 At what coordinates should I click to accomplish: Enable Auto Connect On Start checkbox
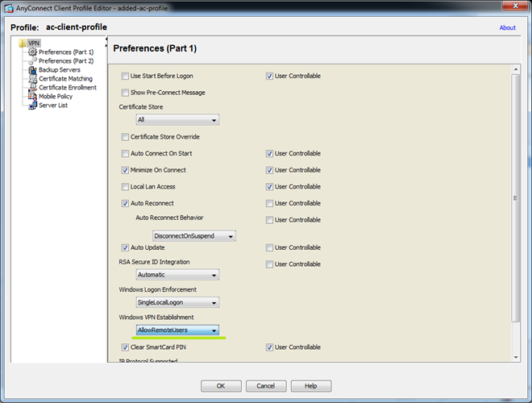click(x=125, y=153)
